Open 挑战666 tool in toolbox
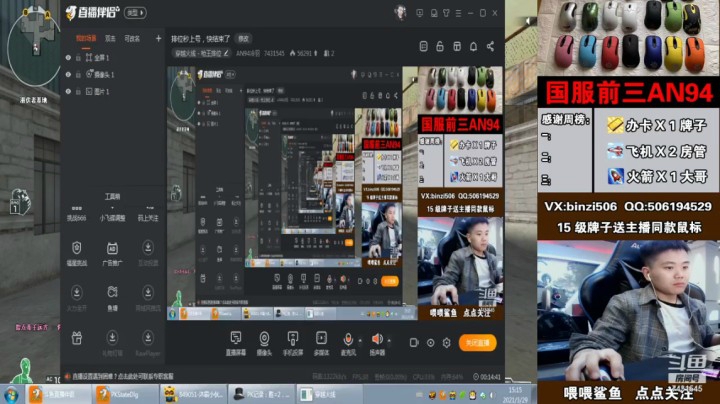Image resolution: width=720 pixels, height=404 pixels. [x=77, y=214]
